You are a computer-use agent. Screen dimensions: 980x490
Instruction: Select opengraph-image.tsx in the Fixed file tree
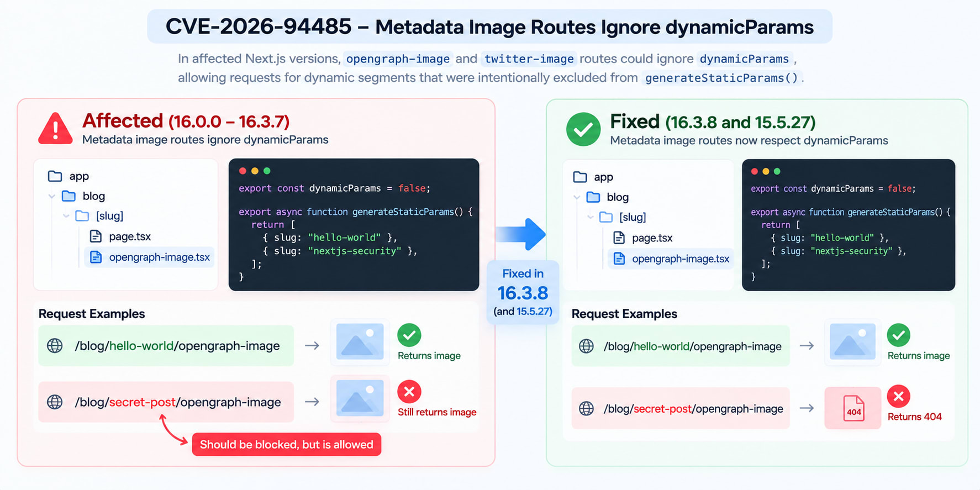[x=671, y=259]
